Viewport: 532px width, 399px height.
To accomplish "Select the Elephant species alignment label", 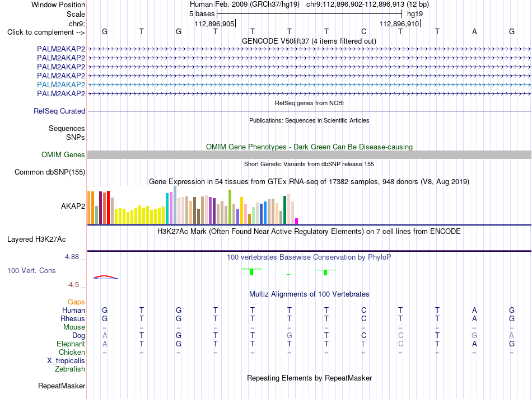I will tap(71, 344).
